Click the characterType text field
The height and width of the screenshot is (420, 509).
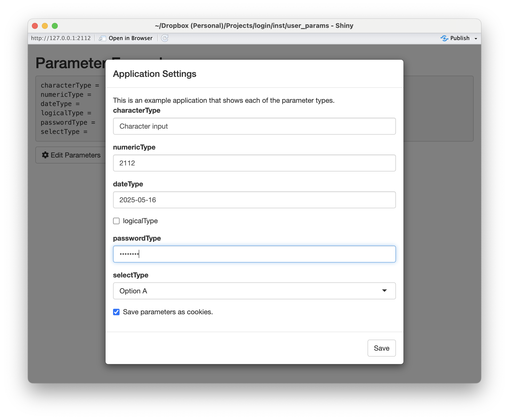click(254, 126)
